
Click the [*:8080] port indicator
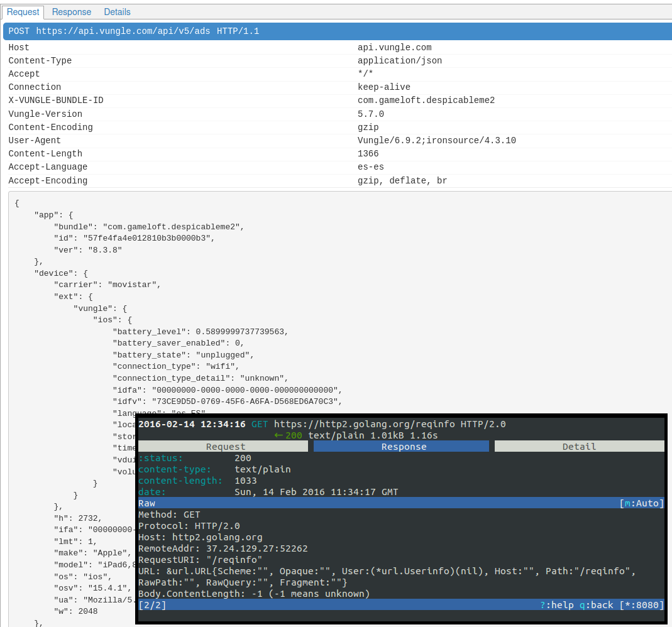[642, 605]
